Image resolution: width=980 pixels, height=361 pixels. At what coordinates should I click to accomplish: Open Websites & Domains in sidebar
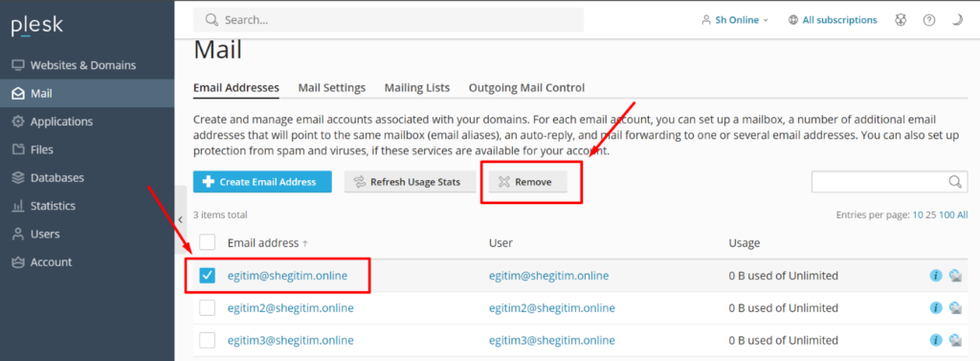(x=87, y=65)
